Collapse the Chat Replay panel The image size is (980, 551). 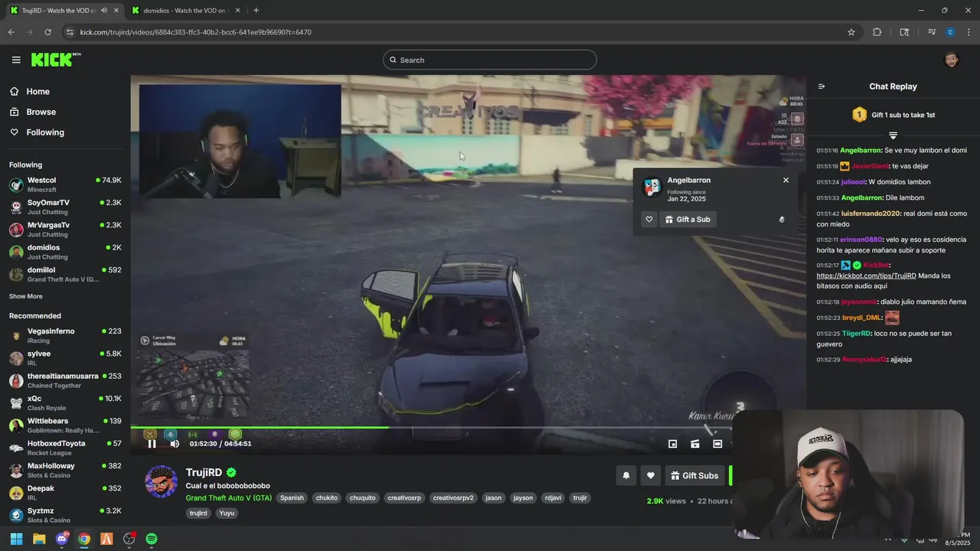822,86
